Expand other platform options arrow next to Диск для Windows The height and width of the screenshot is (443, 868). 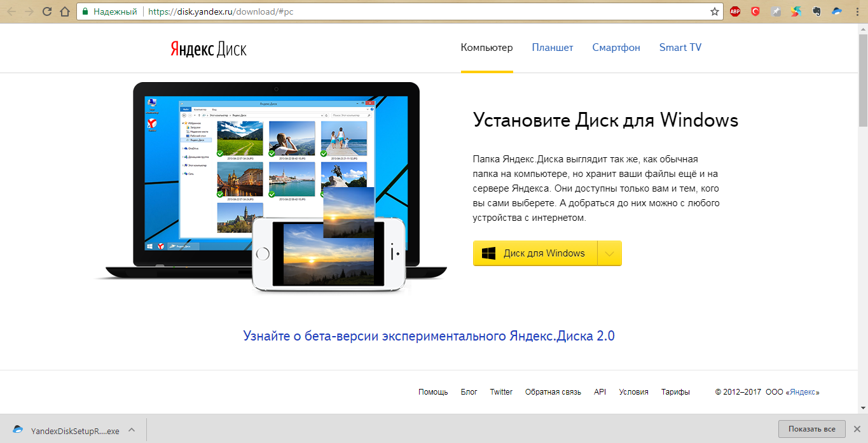(x=609, y=253)
